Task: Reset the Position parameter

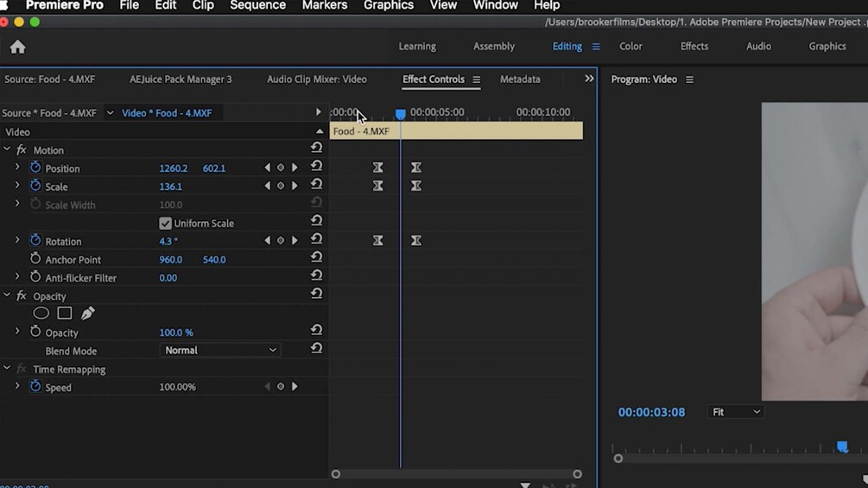Action: coord(316,166)
